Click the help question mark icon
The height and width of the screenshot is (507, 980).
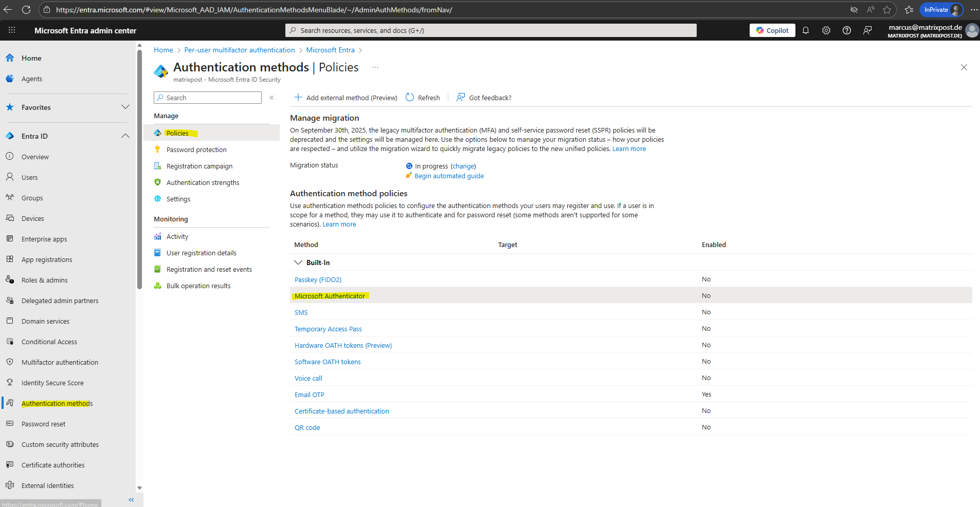(847, 30)
